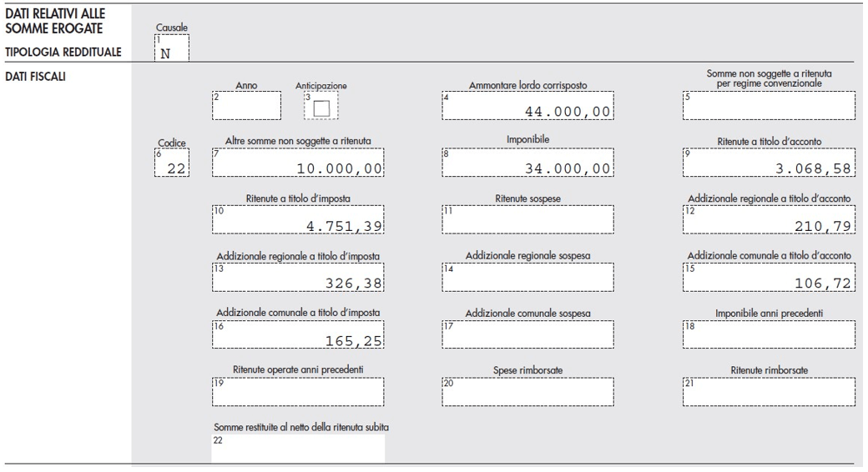Click Somme restituite al netto della ritenuta field
This screenshot has height=472, width=868.
(298, 448)
